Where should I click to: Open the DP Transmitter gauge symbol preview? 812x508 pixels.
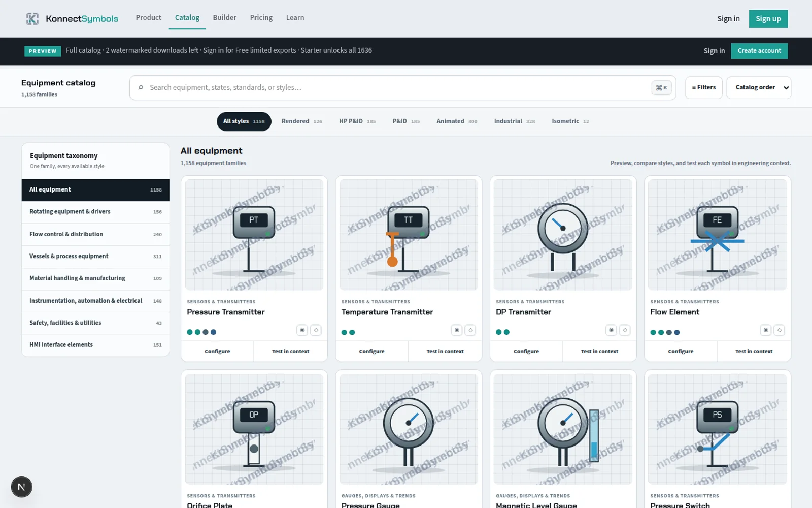coord(563,234)
